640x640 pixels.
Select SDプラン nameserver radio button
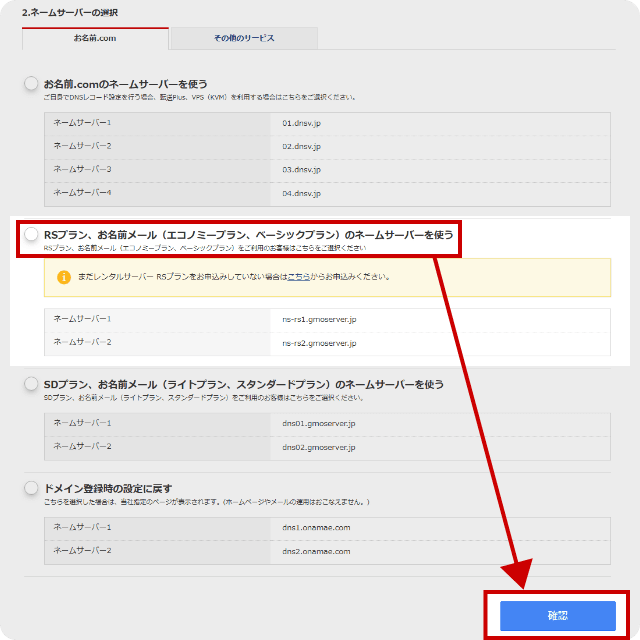31,384
